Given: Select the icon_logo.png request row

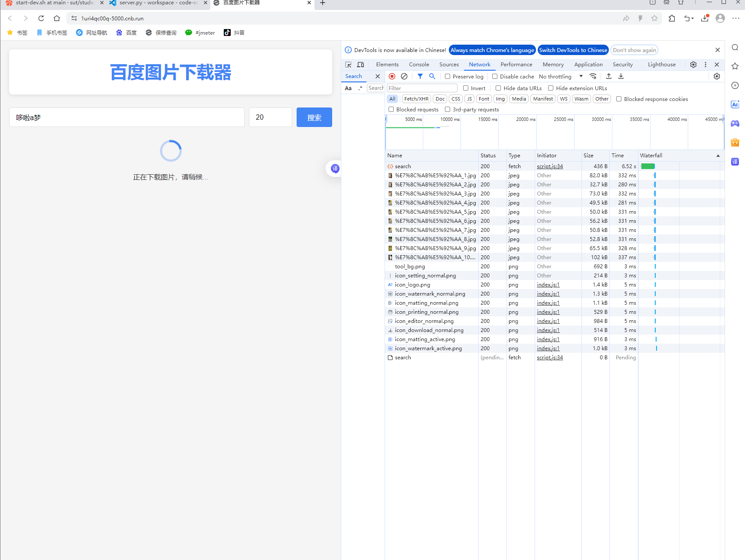Looking at the screenshot, I should 555,285.
